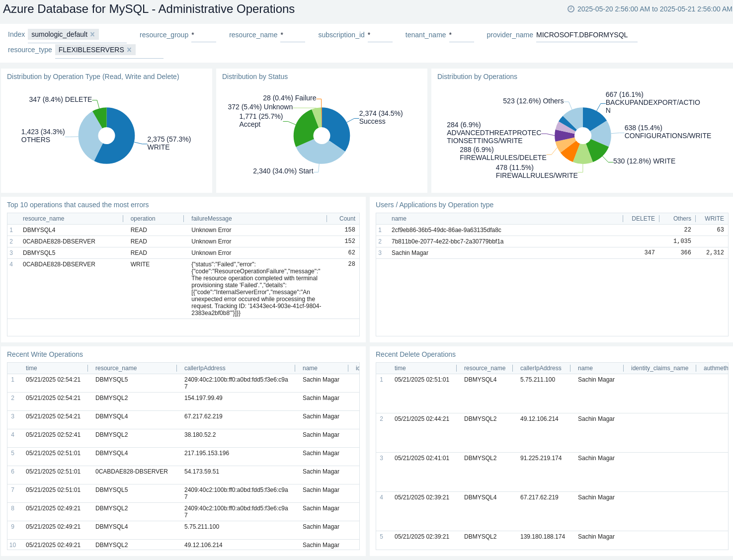Viewport: 733px width, 560px height.
Task: Click IP 154.197.99.49 in Recent Write Operations
Action: coord(203,398)
